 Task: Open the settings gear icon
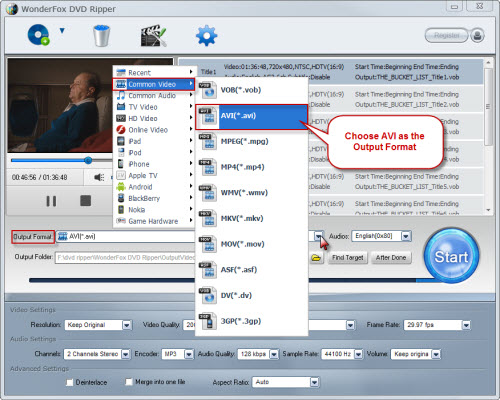(206, 35)
